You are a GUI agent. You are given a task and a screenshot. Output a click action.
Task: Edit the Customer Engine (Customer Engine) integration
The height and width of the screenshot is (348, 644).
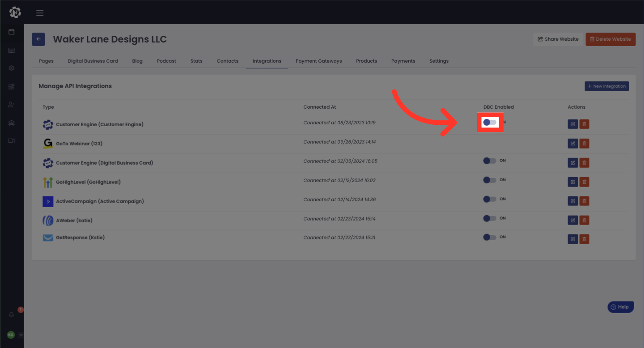coord(573,124)
